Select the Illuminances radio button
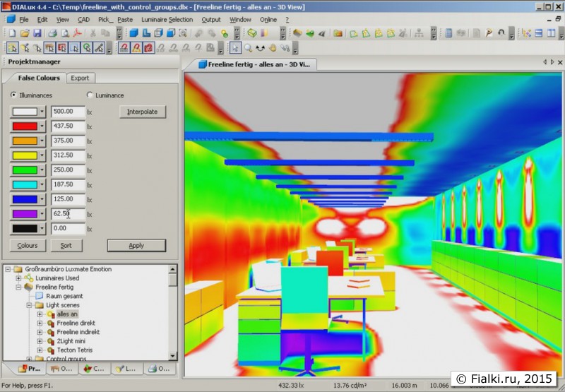This screenshot has width=565, height=392. point(14,95)
